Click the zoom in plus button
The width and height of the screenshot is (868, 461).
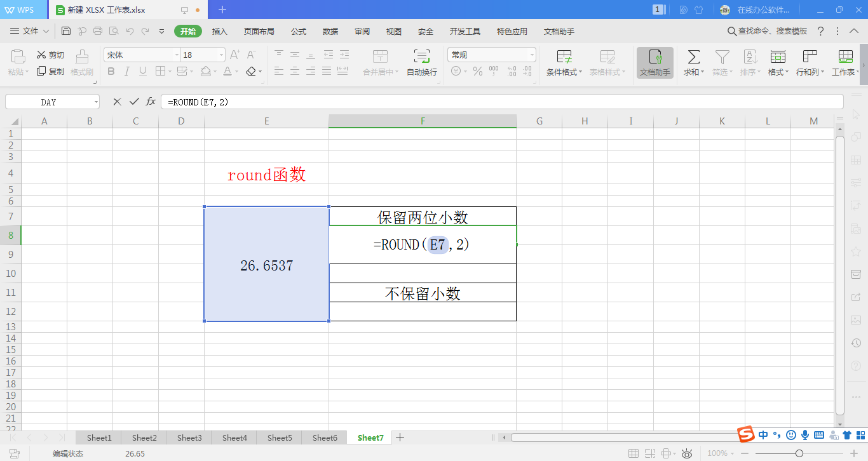(x=854, y=453)
